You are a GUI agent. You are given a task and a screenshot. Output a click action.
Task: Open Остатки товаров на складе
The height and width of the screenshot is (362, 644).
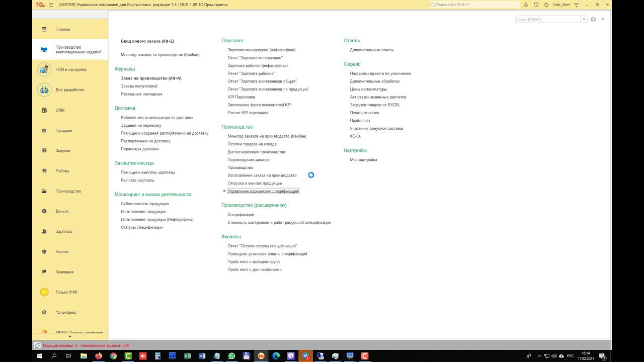click(252, 144)
